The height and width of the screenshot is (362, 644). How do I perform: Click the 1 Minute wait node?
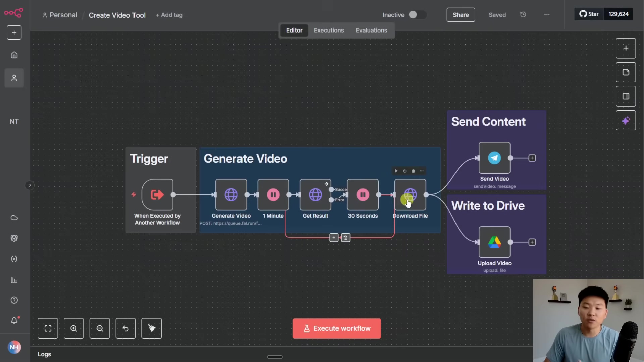click(x=273, y=195)
